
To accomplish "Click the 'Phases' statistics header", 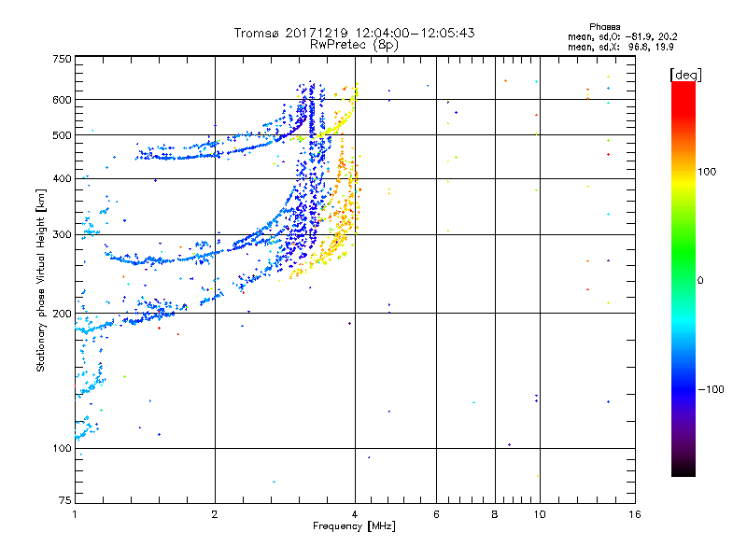I will click(604, 27).
